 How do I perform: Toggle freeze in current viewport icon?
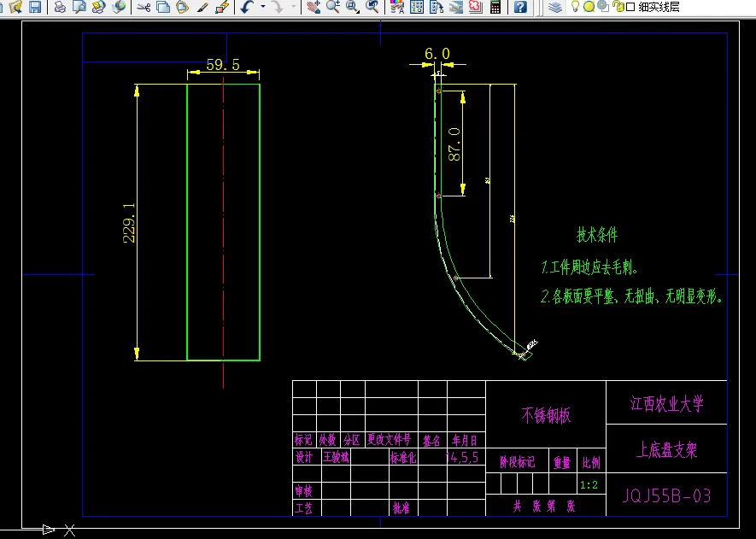click(x=602, y=6)
